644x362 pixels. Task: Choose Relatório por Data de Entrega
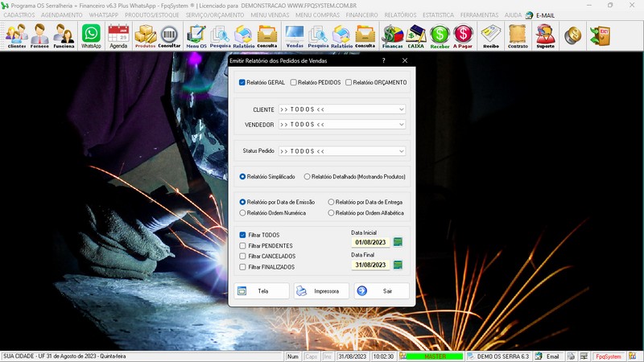click(x=332, y=202)
